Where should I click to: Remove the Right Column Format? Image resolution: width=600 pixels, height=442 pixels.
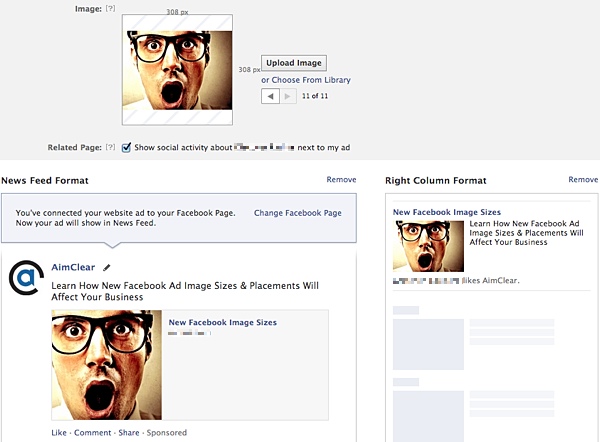pos(583,179)
